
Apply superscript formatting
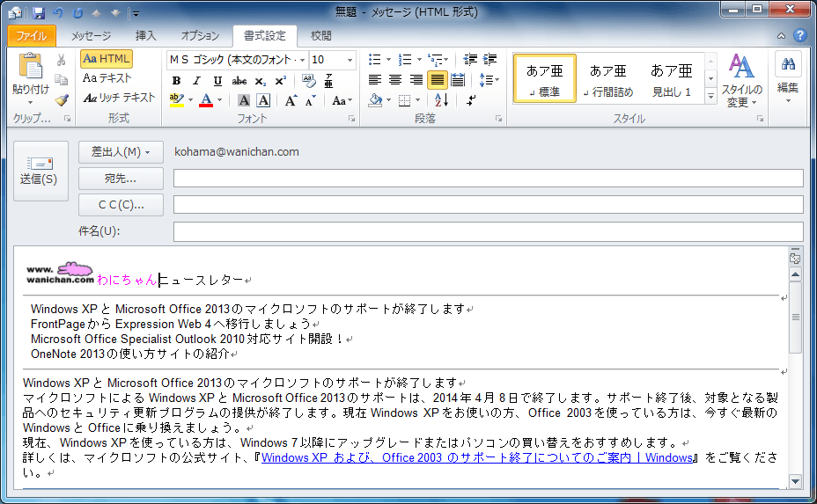tap(280, 81)
